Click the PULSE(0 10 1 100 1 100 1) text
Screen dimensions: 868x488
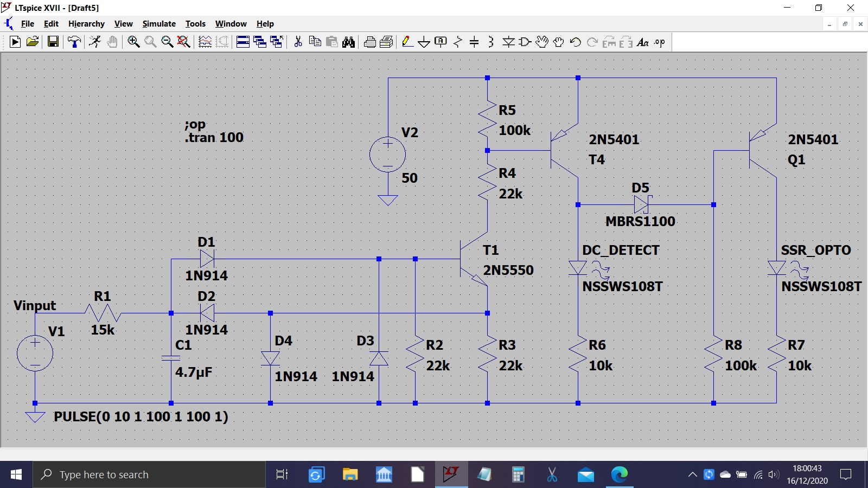point(141,416)
